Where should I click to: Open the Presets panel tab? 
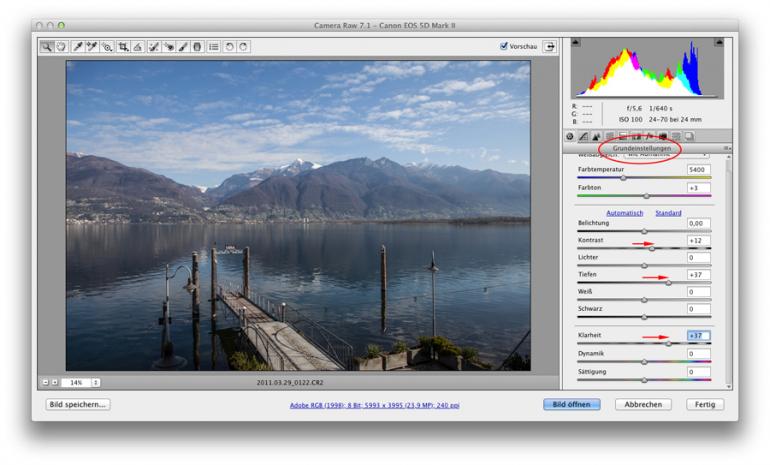(676, 137)
